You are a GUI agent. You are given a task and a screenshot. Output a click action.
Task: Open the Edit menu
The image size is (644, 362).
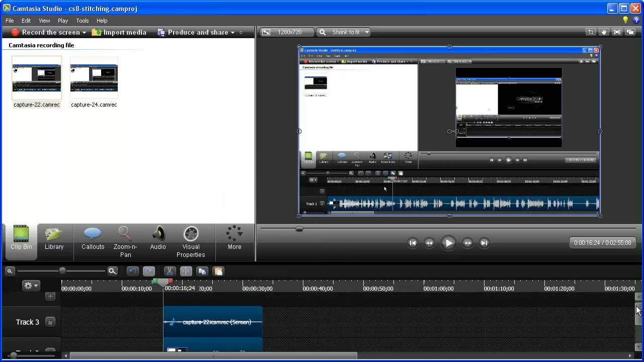tap(26, 21)
